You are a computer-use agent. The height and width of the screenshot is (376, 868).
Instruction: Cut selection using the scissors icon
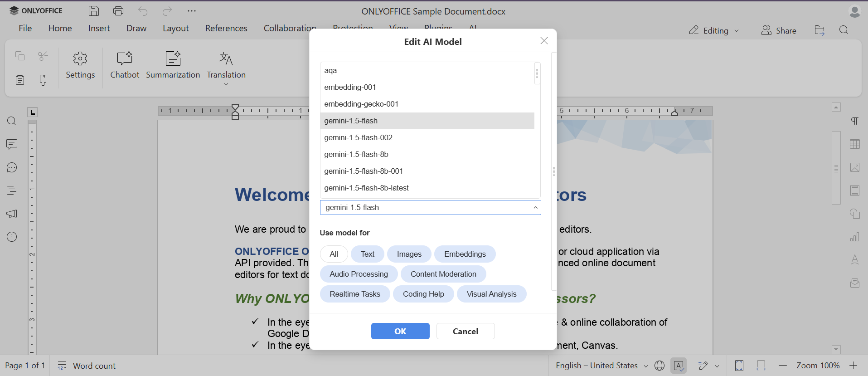coord(43,56)
